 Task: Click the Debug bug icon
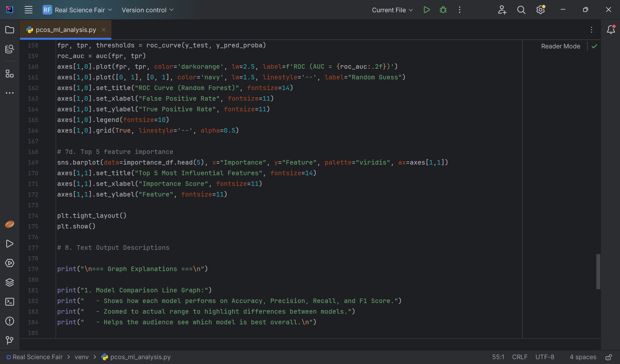point(443,10)
